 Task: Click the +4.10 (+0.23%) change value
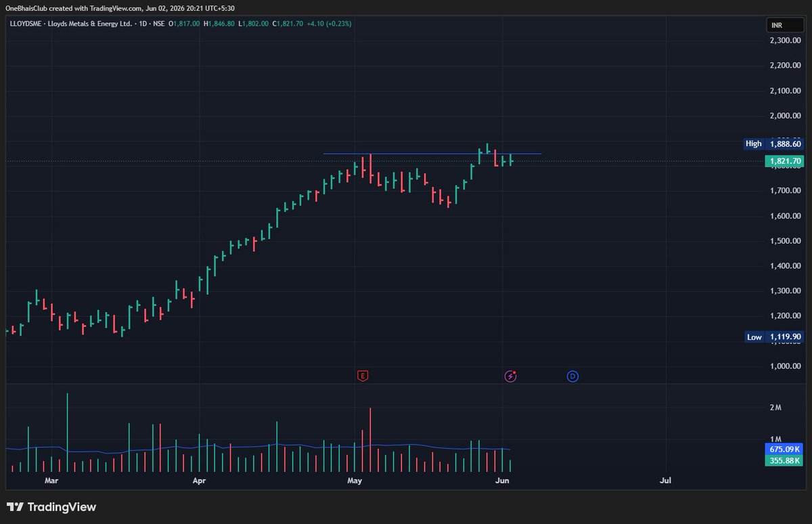[x=328, y=24]
